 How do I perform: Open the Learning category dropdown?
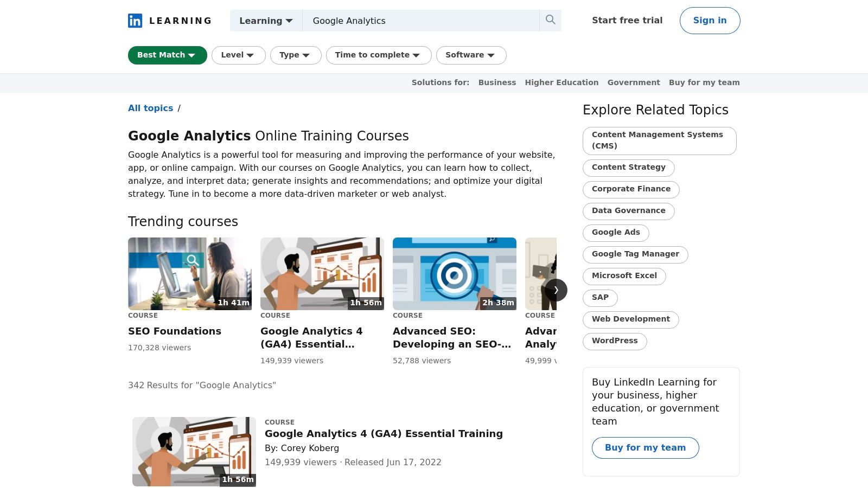266,21
